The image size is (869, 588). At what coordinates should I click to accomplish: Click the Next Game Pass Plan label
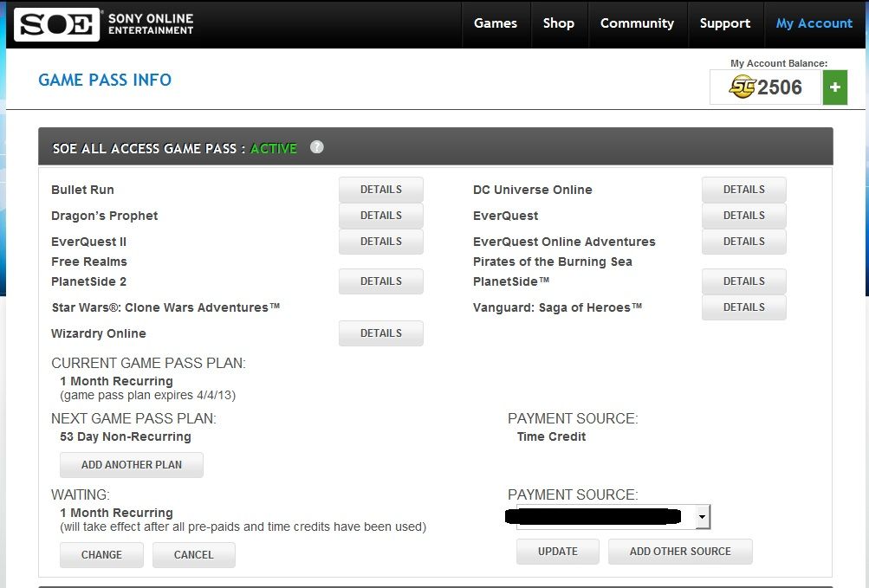click(133, 418)
